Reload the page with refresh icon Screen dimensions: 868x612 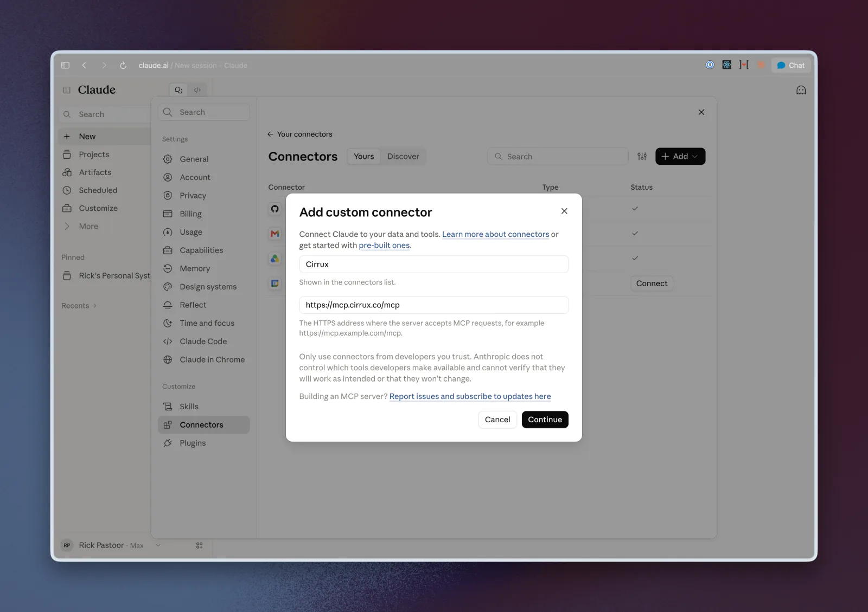pyautogui.click(x=123, y=65)
